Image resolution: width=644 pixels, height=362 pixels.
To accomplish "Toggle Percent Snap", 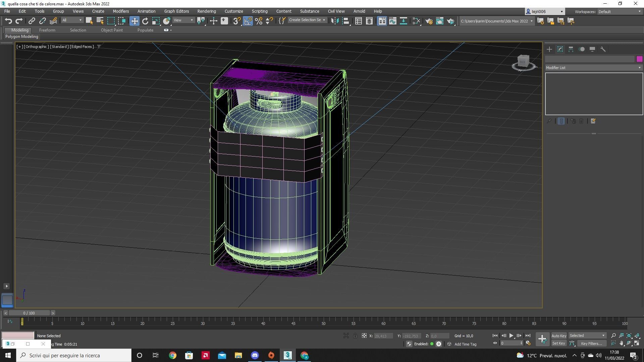I will 259,21.
